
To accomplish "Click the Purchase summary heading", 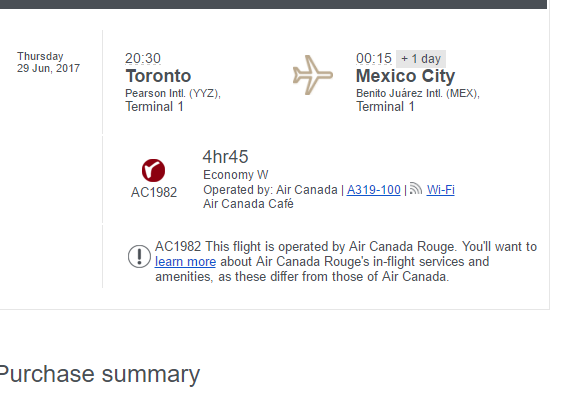I will tap(100, 374).
